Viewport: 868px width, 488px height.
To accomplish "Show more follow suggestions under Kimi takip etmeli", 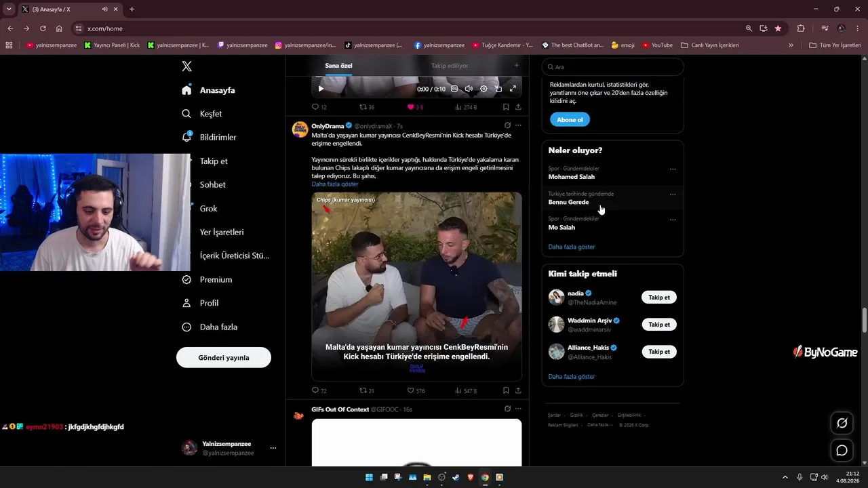I will coord(572,376).
